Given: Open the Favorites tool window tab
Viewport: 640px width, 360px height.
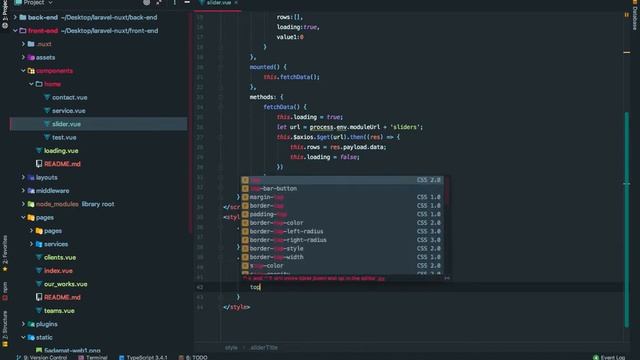Looking at the screenshot, I should [4, 253].
